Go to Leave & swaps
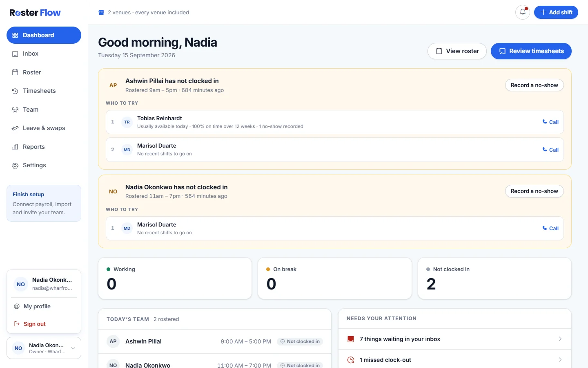Screen dimensions: 588x368 [44, 128]
